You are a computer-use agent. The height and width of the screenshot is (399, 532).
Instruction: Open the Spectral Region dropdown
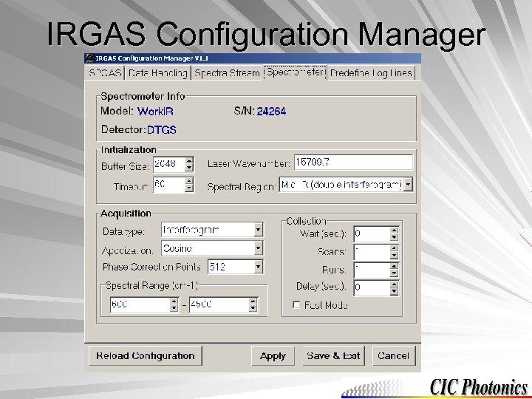tap(408, 185)
